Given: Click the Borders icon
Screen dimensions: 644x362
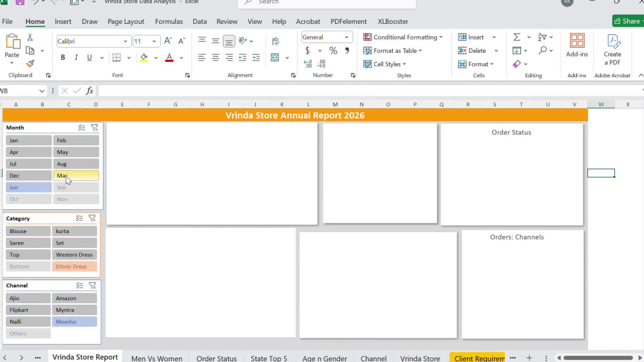Looking at the screenshot, I should click(117, 57).
